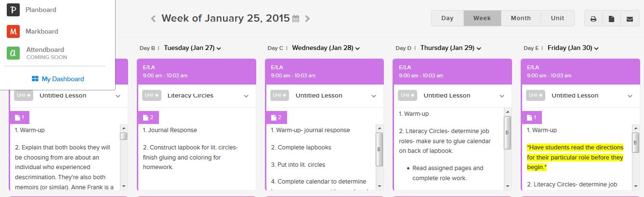Click the document export icon
Viewport: 644px width, 197px height.
pos(611,19)
